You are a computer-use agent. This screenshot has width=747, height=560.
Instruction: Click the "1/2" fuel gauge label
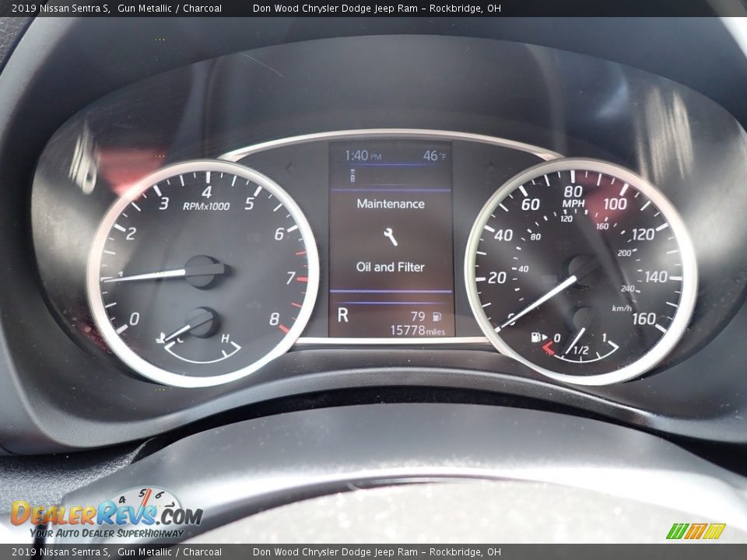(x=580, y=351)
